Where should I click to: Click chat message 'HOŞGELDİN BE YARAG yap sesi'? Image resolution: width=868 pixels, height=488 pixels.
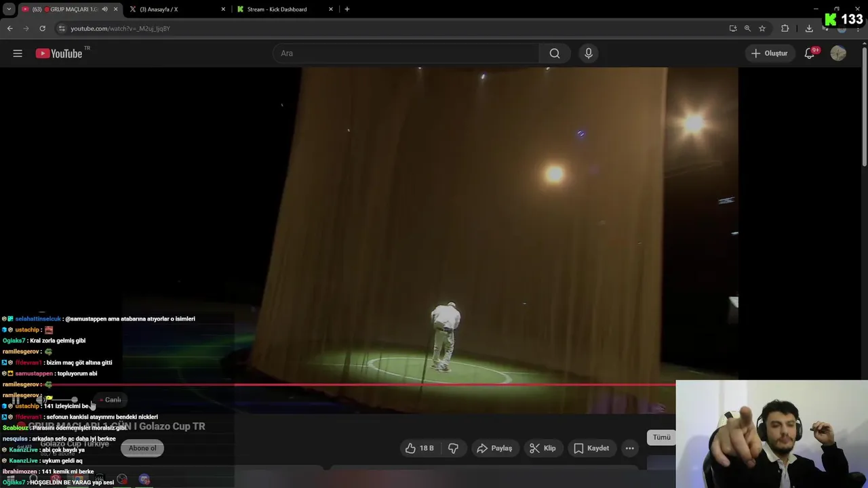[x=72, y=483]
